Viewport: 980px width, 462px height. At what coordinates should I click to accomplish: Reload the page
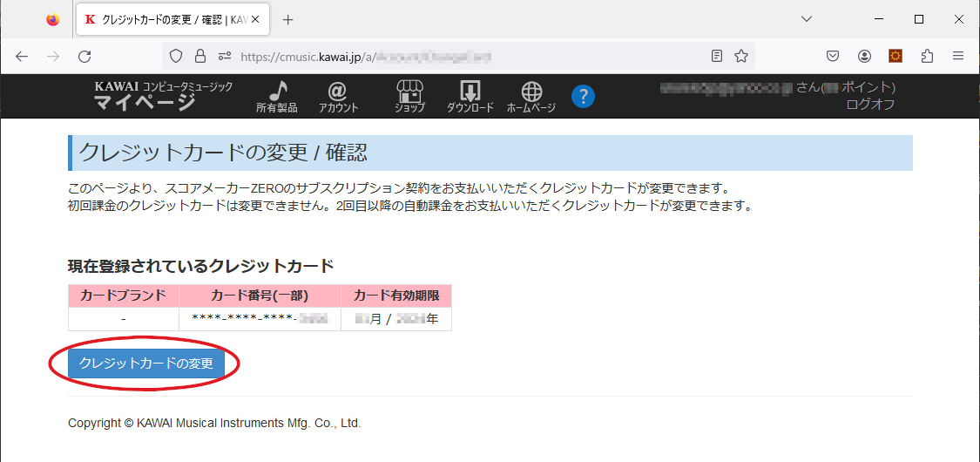(84, 57)
